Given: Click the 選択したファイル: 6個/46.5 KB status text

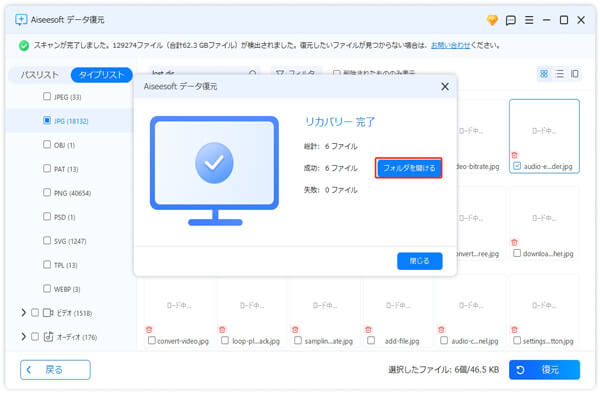Looking at the screenshot, I should tap(443, 370).
